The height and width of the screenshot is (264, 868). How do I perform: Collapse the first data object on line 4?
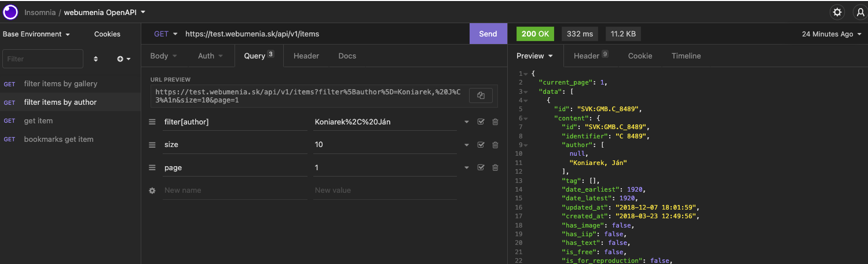click(526, 101)
